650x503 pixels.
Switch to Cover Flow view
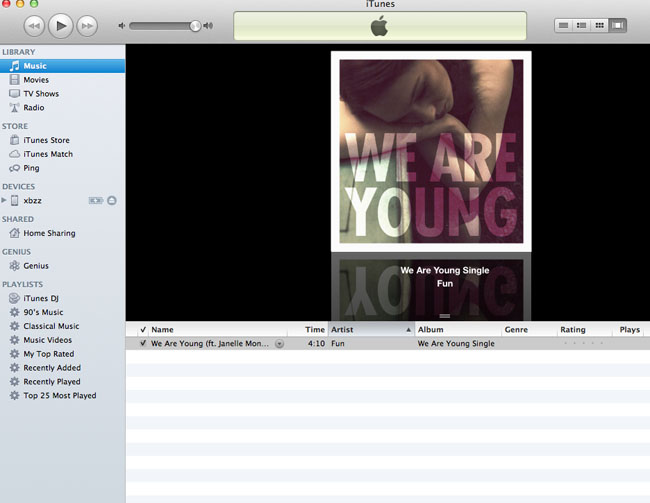pos(617,25)
